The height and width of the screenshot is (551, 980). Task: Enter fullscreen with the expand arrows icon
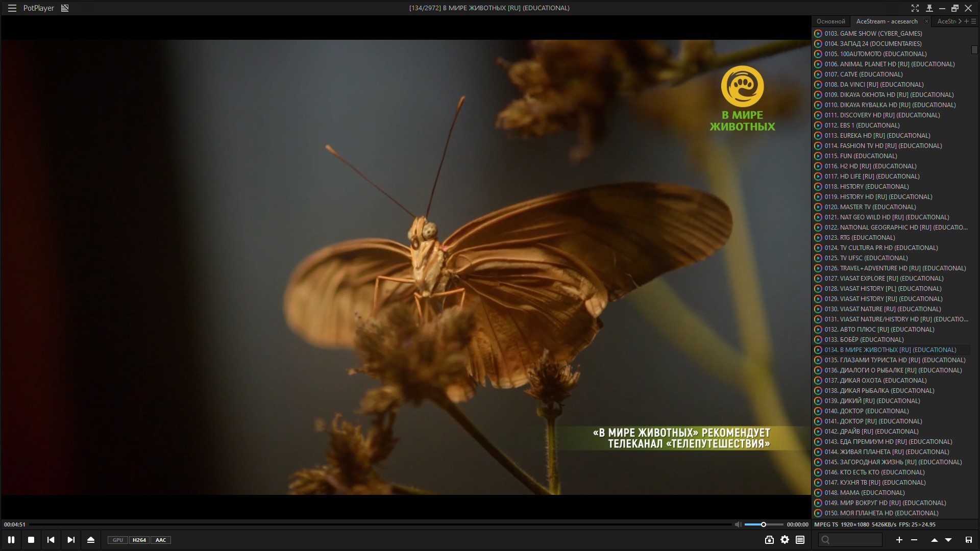click(915, 8)
